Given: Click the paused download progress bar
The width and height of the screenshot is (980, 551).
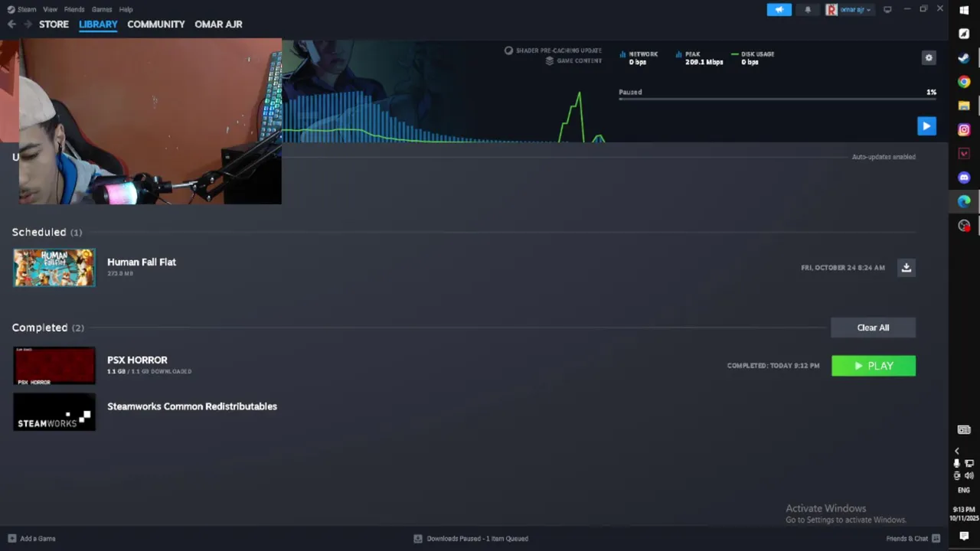Looking at the screenshot, I should [777, 99].
